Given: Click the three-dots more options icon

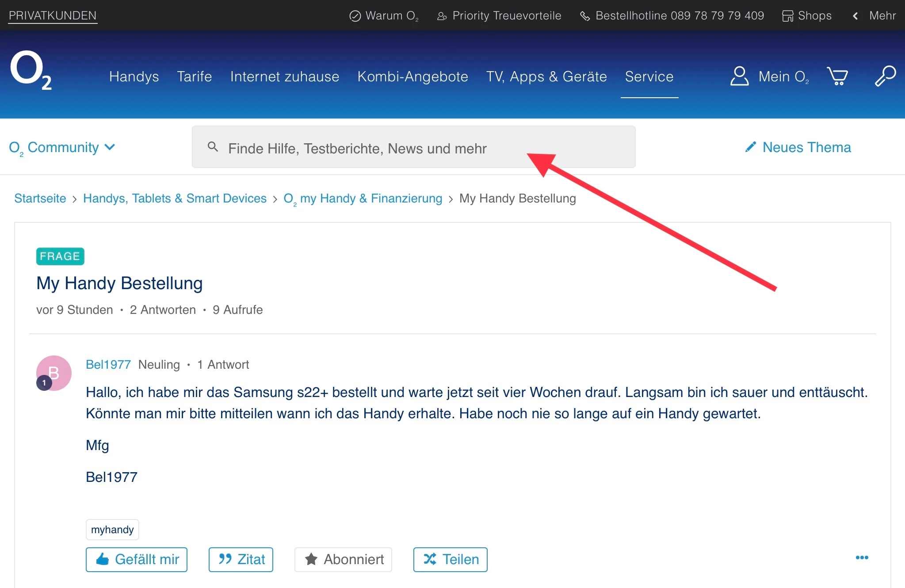Looking at the screenshot, I should pos(862,558).
